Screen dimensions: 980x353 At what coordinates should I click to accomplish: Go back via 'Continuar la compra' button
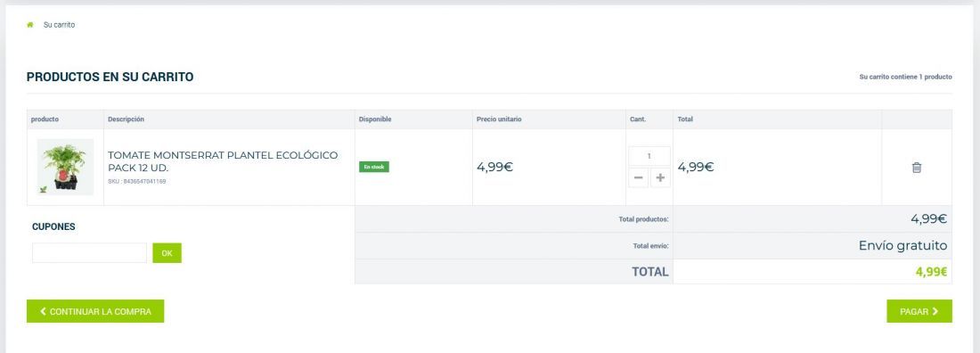click(x=95, y=311)
